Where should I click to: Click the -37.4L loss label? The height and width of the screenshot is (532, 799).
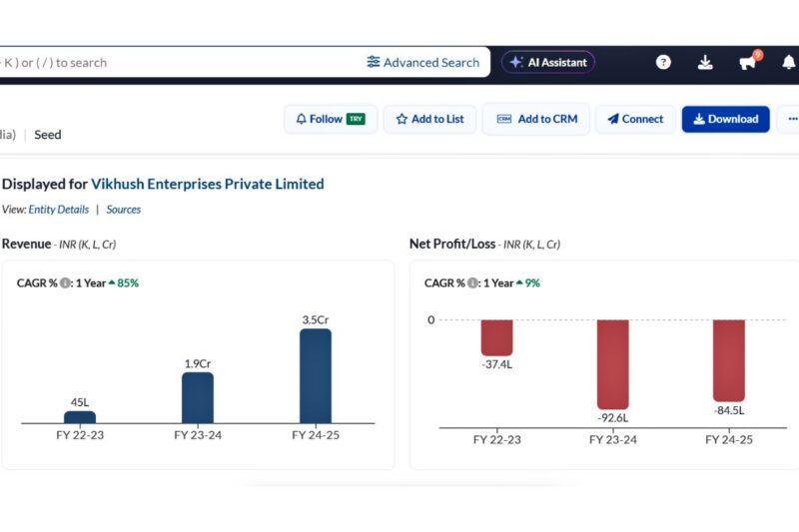[x=496, y=364]
